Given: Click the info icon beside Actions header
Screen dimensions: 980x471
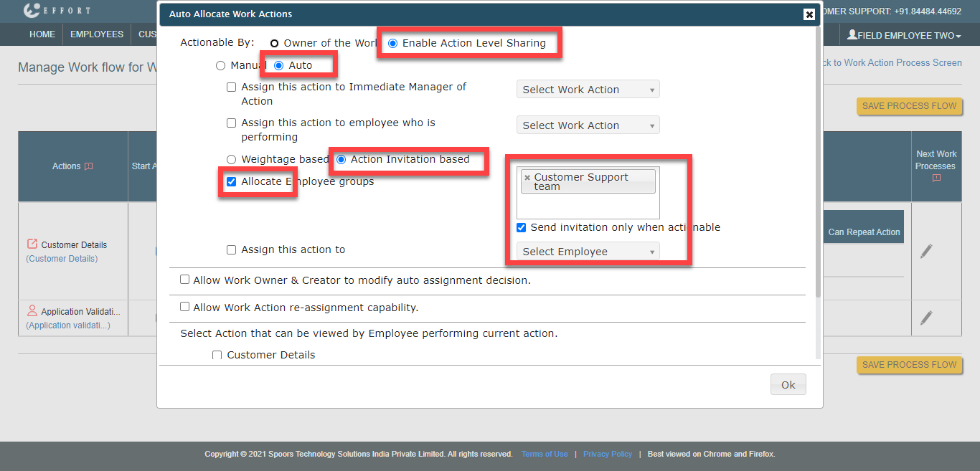Looking at the screenshot, I should (89, 166).
